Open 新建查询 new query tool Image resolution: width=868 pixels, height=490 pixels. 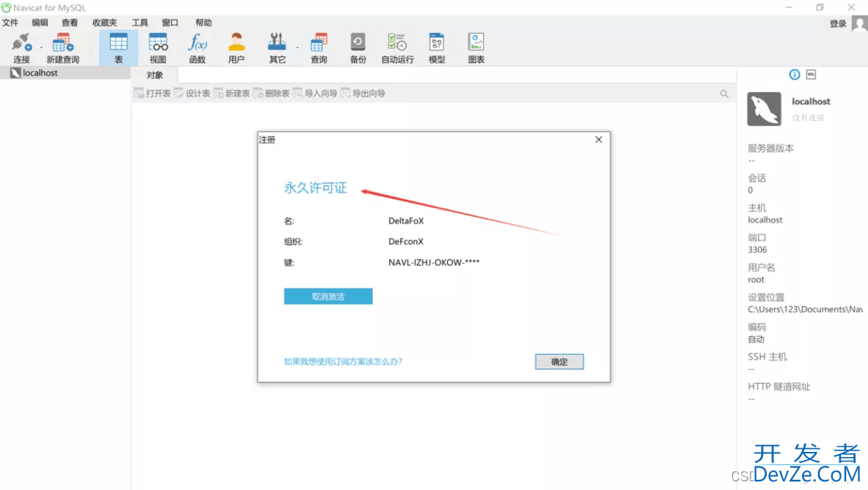coord(62,48)
